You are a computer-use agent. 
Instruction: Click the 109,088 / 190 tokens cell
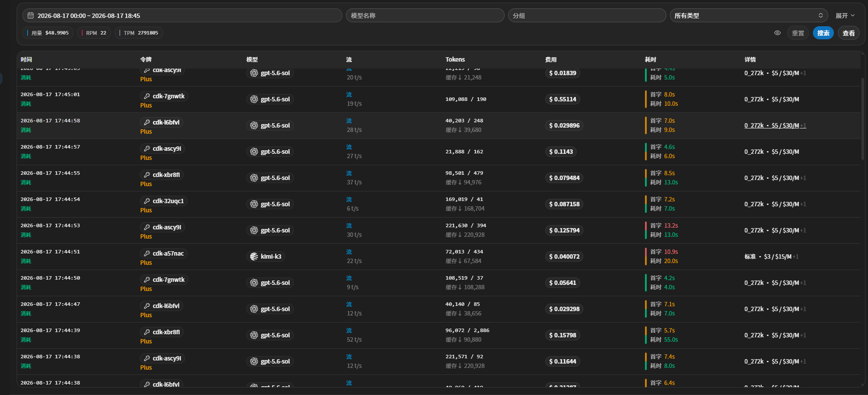click(x=466, y=99)
